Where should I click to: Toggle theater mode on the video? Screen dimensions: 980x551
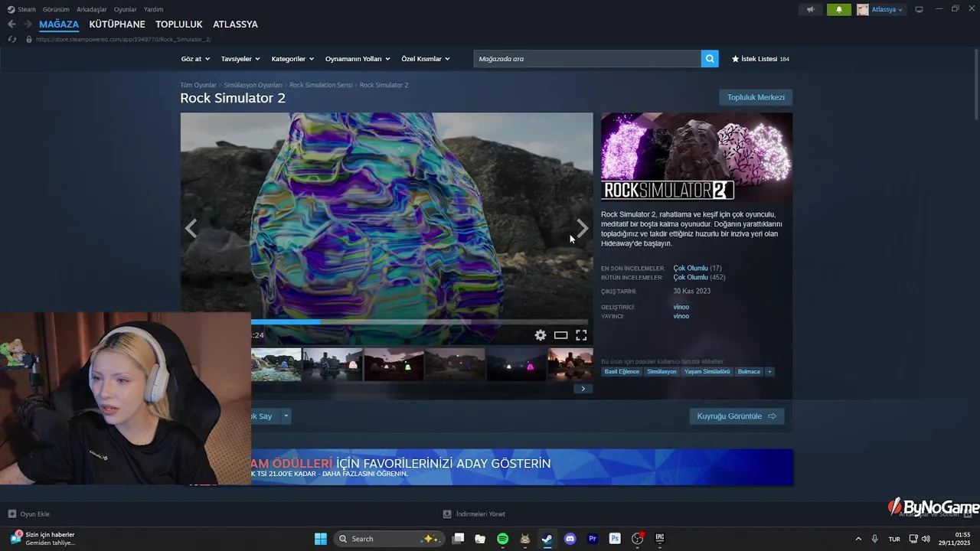tap(560, 335)
